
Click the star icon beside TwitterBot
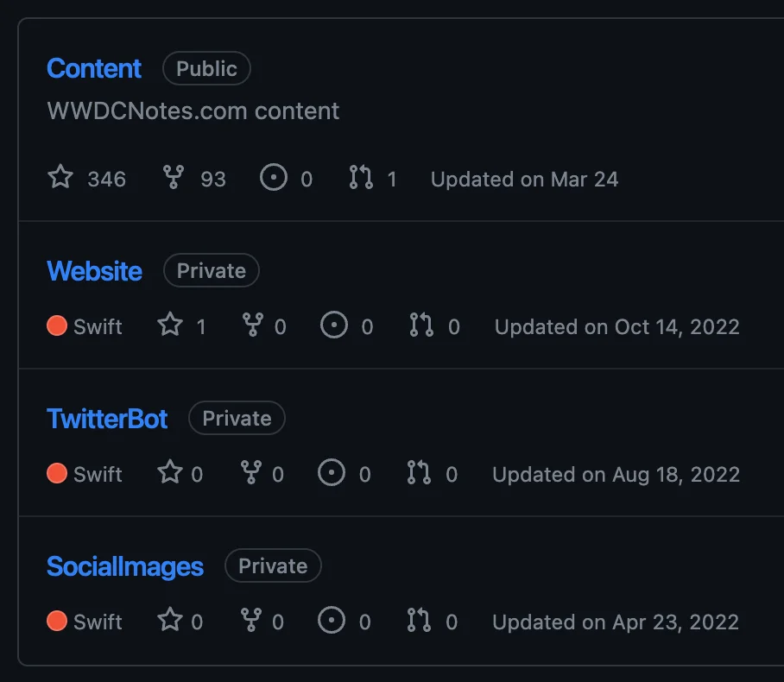[170, 473]
